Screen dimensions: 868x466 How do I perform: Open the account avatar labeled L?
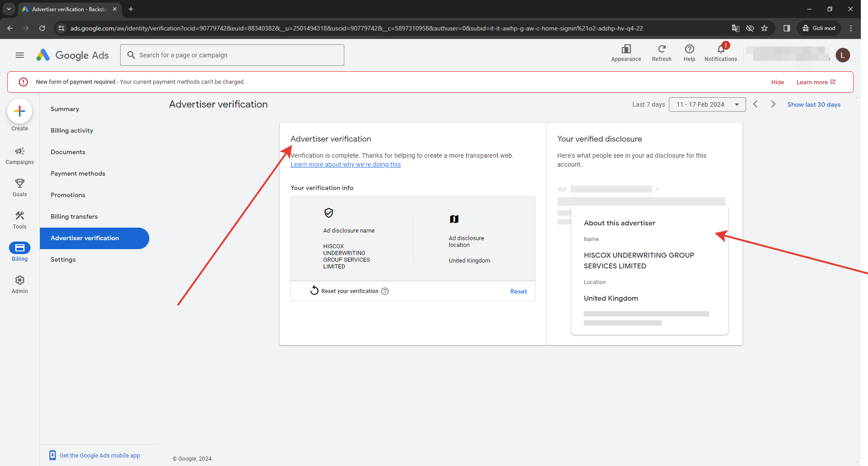(x=843, y=55)
